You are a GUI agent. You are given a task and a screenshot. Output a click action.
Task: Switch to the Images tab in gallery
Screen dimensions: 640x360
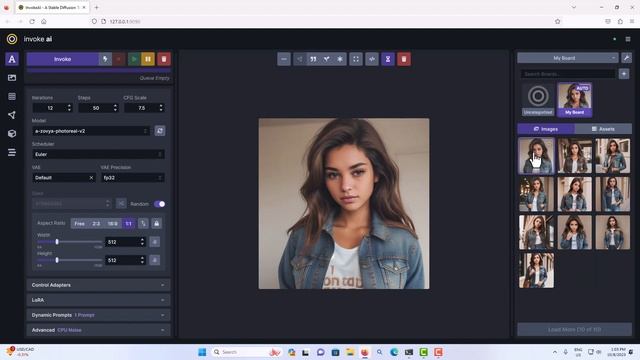[x=546, y=129]
